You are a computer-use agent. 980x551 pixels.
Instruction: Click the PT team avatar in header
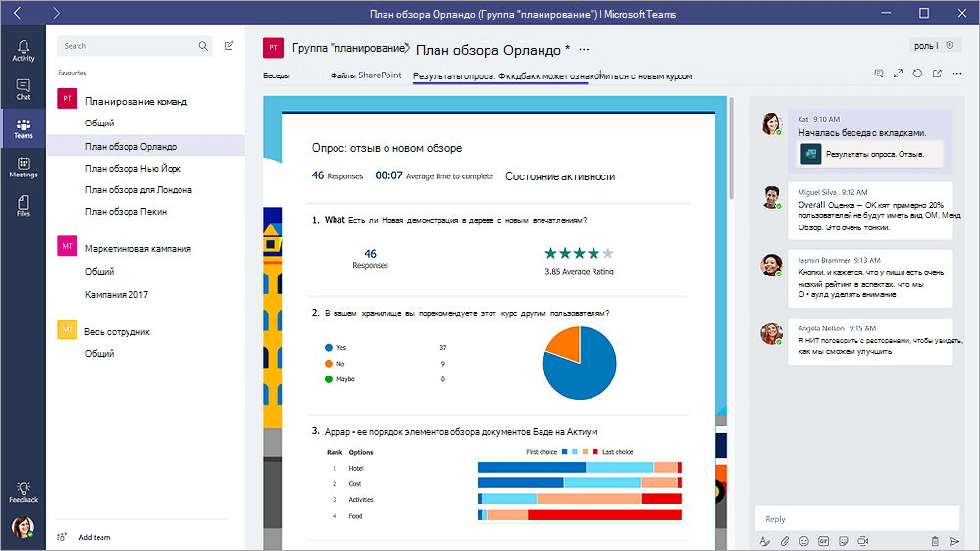coord(273,47)
